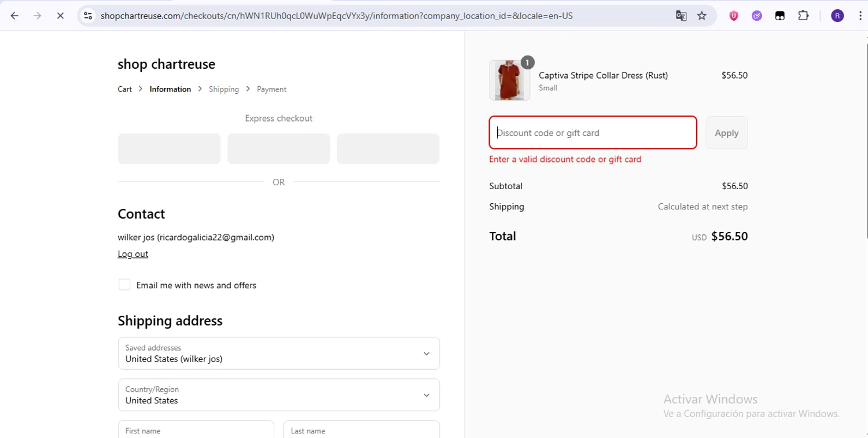Click the Captiva dress product thumbnail

tap(510, 80)
